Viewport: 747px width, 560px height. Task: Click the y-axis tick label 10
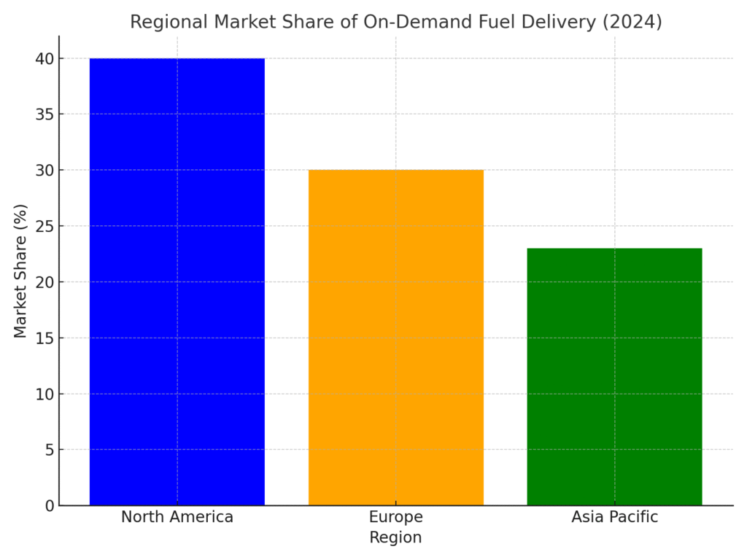click(45, 394)
